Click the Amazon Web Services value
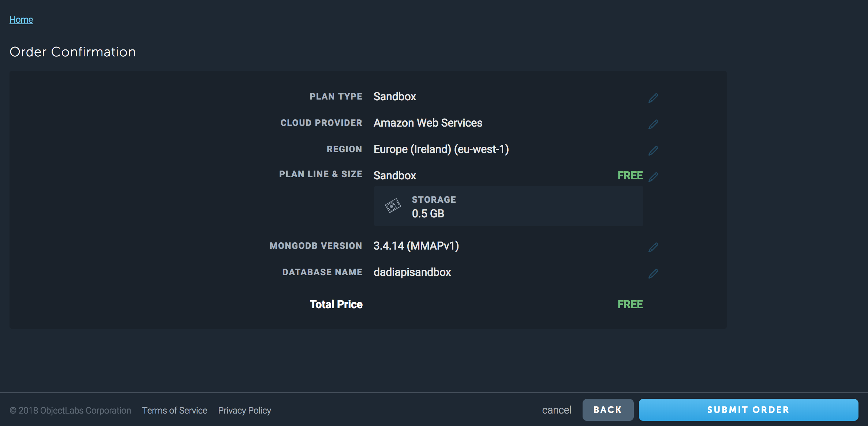 pos(428,123)
